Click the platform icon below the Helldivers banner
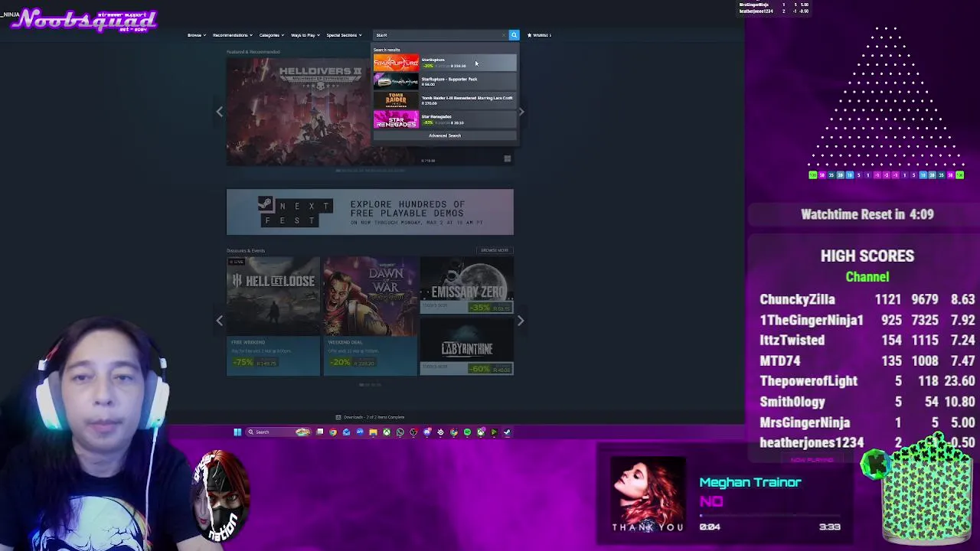Screen dimensions: 980x551 (x=507, y=159)
